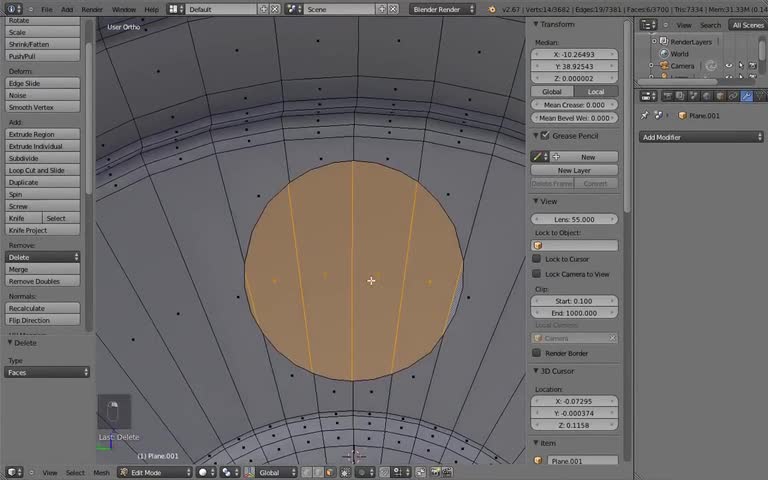
Task: Delete the current Scene with X
Action: pyautogui.click(x=393, y=9)
